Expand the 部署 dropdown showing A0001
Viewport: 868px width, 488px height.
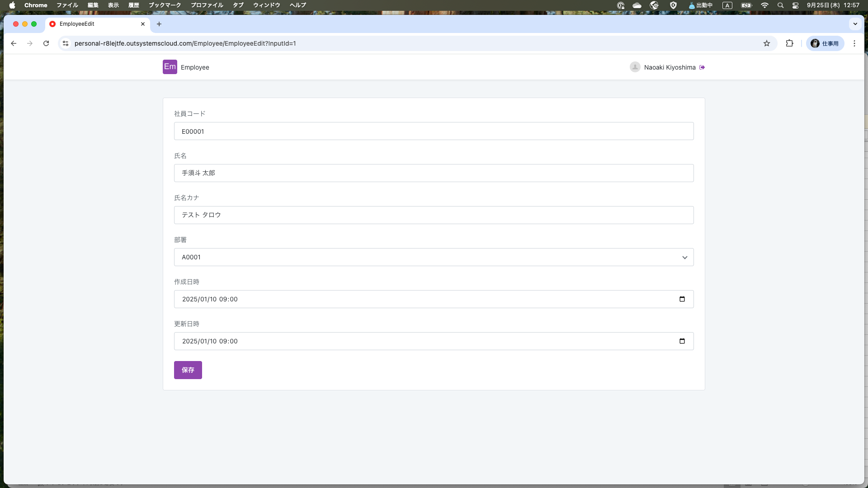(434, 257)
